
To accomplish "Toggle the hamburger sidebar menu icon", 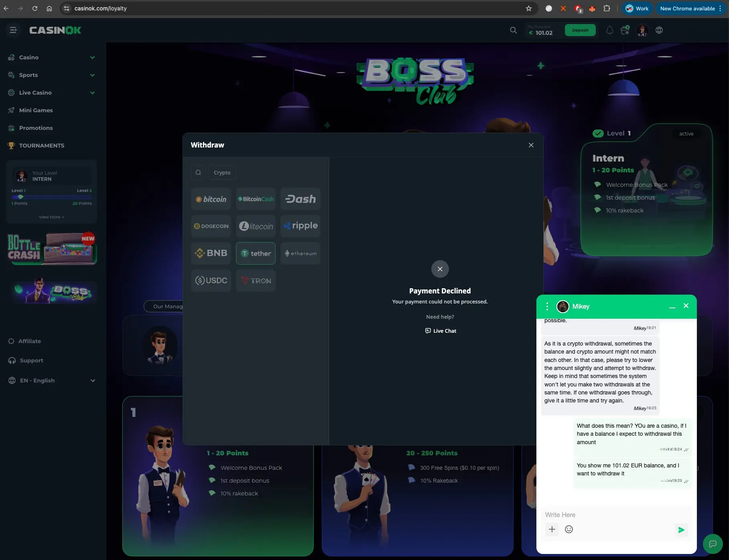I will pyautogui.click(x=13, y=30).
